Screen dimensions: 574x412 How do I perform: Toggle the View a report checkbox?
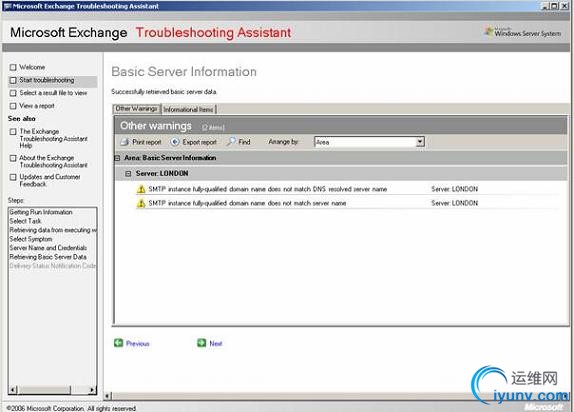13,106
